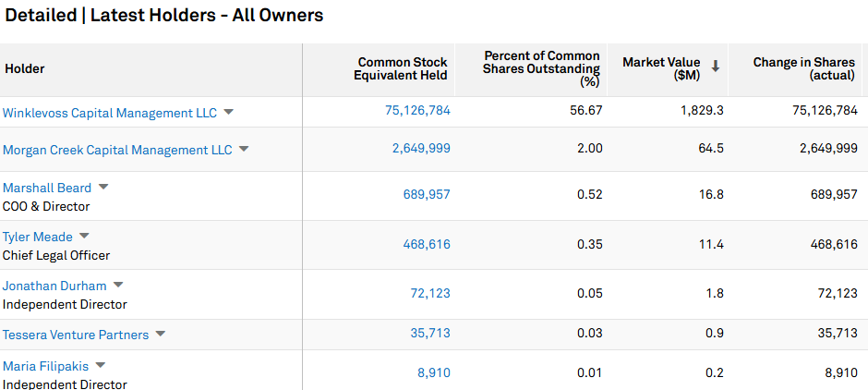Sort by Change in Shares (actual) header
The image size is (868, 390).
(x=803, y=68)
